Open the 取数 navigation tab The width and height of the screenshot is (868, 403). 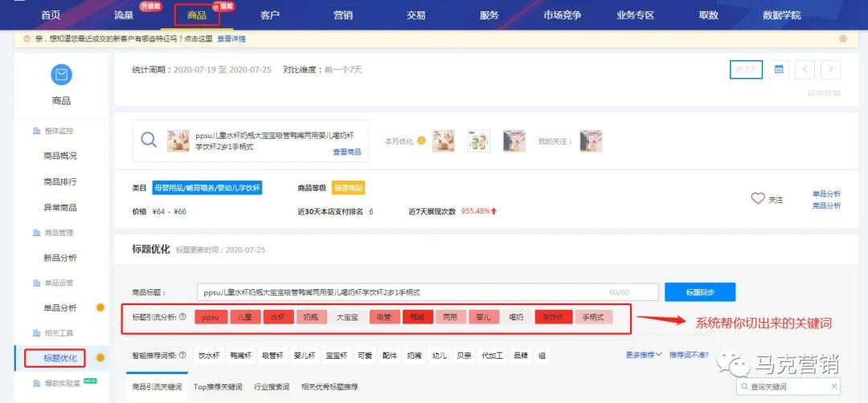708,15
